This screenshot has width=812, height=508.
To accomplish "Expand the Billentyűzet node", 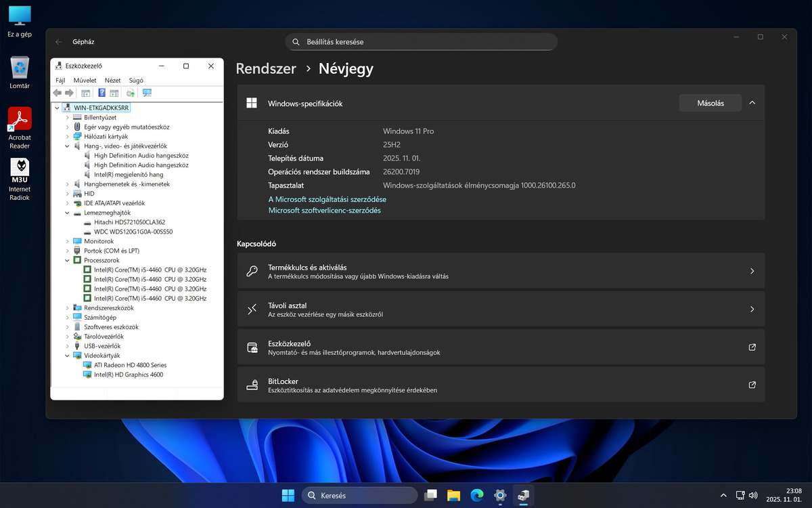I will coord(67,117).
